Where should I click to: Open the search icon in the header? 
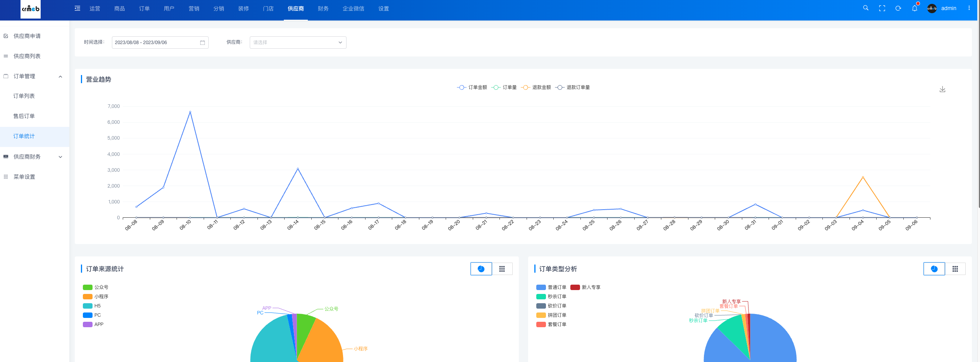click(x=866, y=8)
